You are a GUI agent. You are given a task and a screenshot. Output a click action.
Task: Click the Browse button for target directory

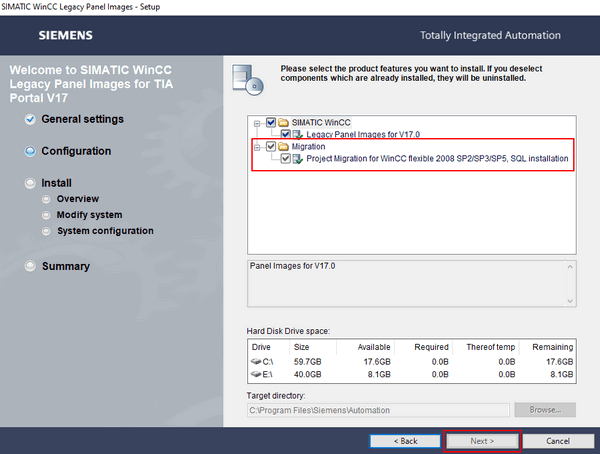pos(545,410)
